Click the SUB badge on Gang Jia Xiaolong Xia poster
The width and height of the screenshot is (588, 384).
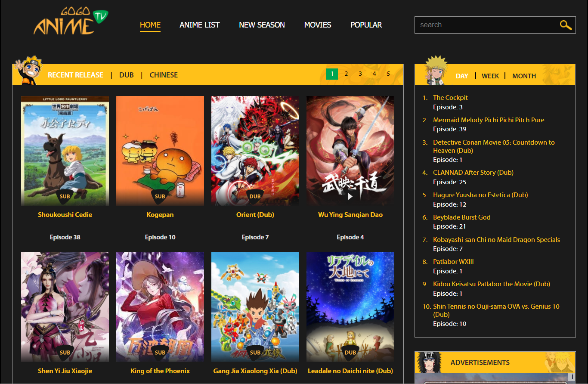[x=255, y=353]
